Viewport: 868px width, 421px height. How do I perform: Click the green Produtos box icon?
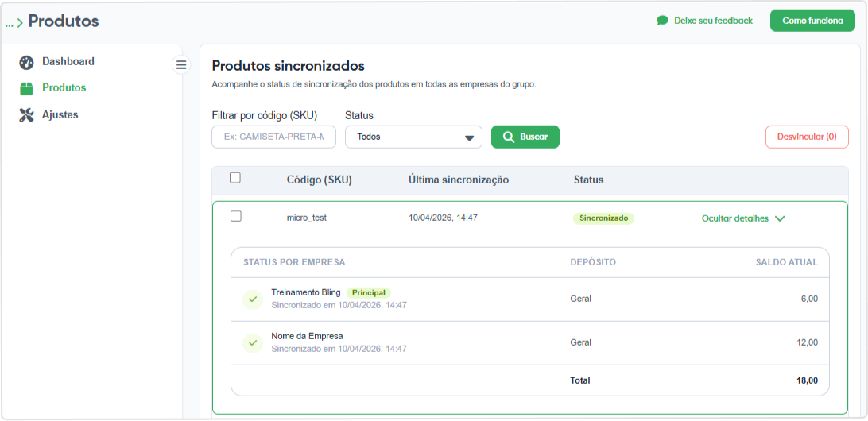point(26,88)
